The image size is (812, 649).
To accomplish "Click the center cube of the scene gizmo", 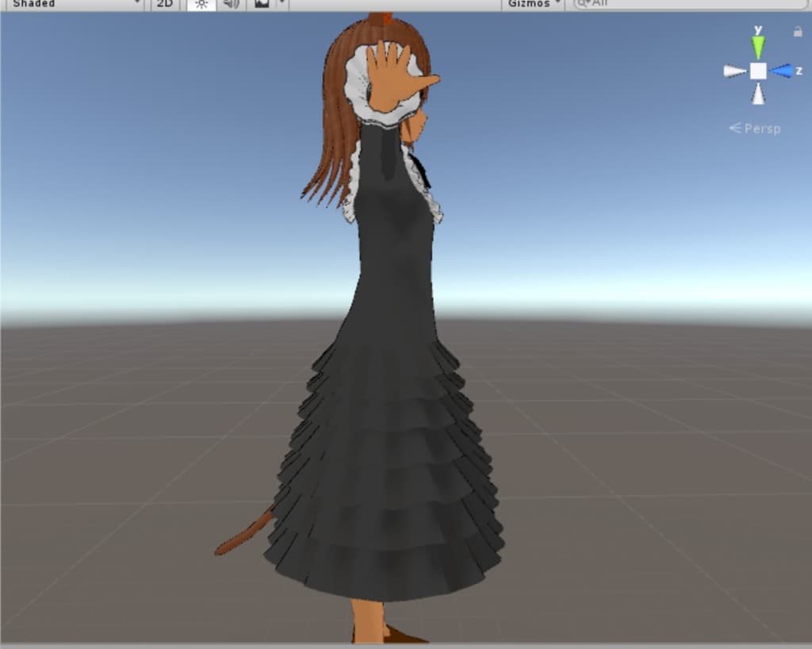I will coord(758,71).
